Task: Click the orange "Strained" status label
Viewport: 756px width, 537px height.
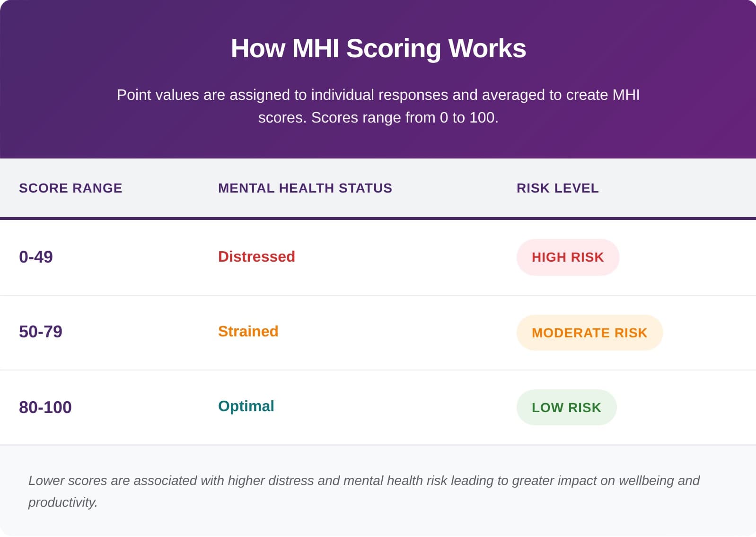Action: pyautogui.click(x=248, y=331)
